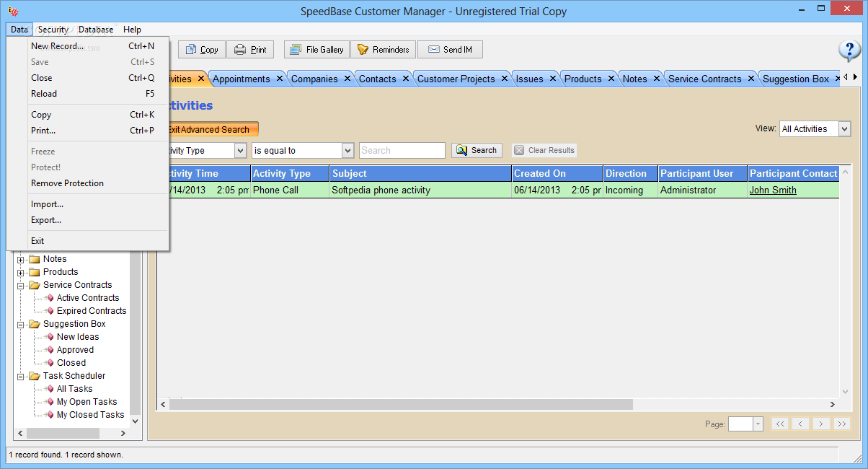Choose Print... from the Data menu
Image resolution: width=868 pixels, height=469 pixels.
pyautogui.click(x=88, y=131)
